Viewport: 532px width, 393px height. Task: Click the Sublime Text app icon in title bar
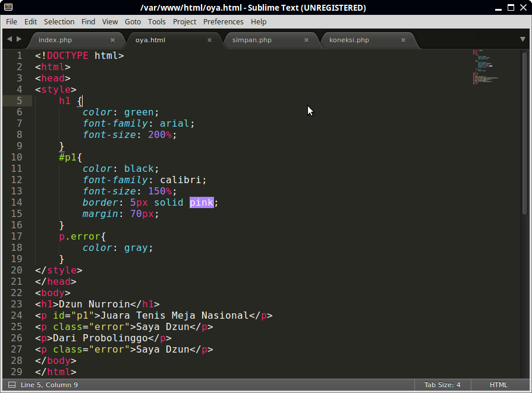point(8,7)
